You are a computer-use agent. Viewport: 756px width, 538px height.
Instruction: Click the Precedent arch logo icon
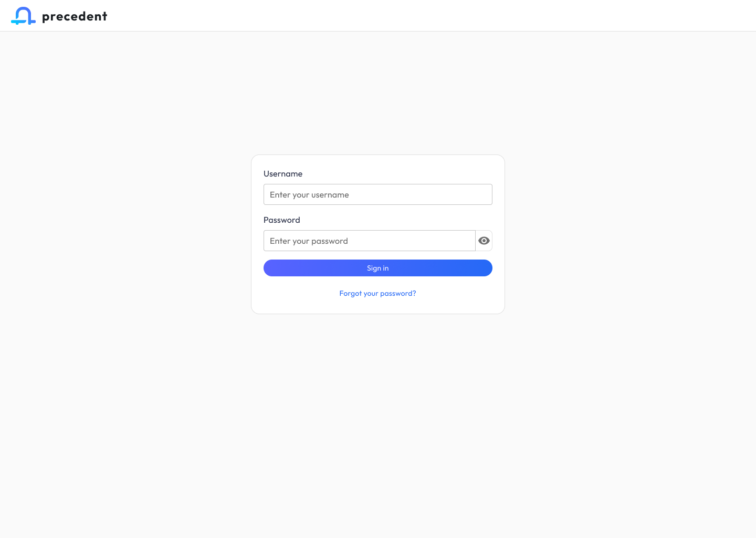[x=23, y=16]
